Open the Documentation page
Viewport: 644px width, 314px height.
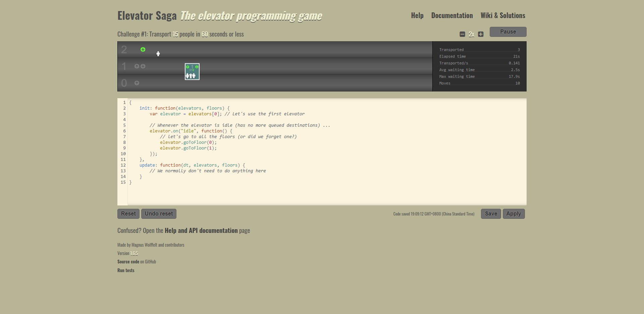[452, 15]
